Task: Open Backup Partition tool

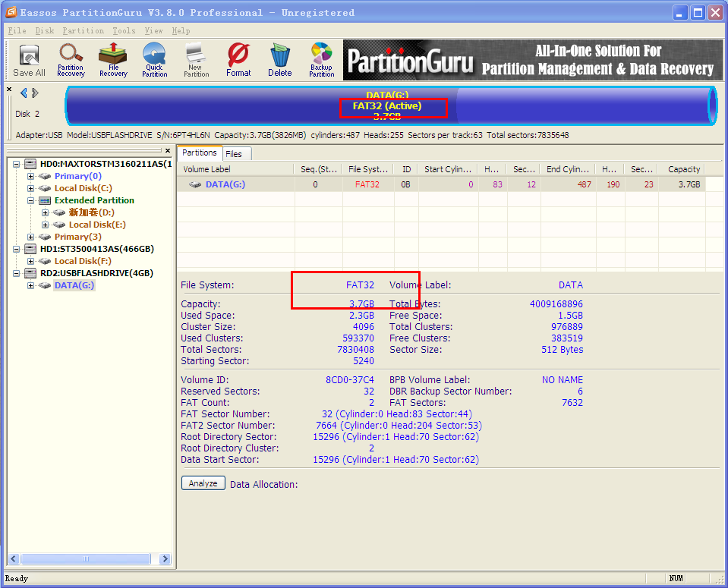Action: point(322,61)
